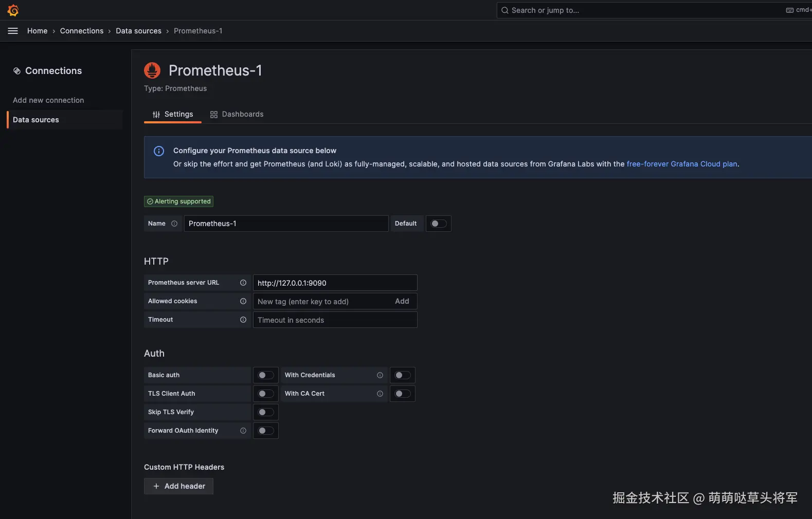The image size is (812, 519).
Task: Click Add button for allowed cookies
Action: pyautogui.click(x=402, y=301)
